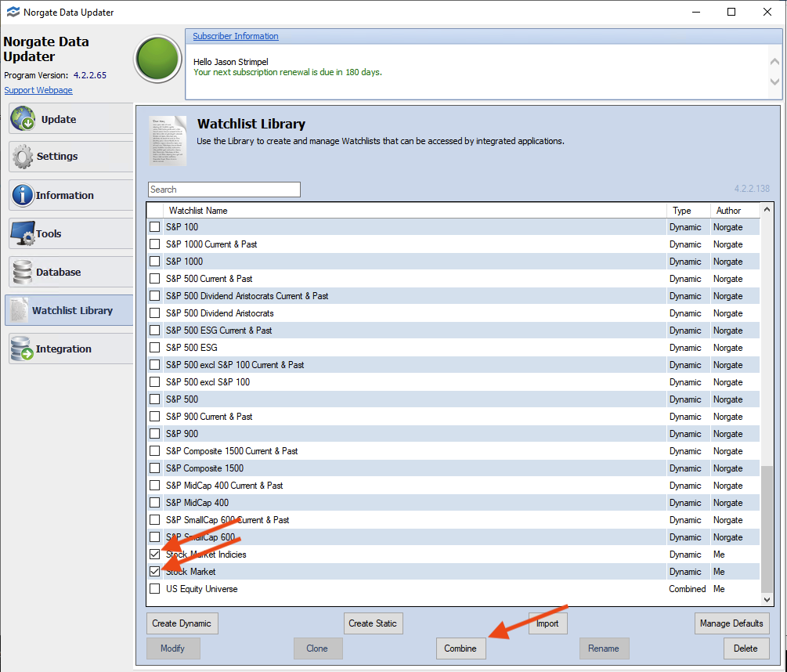The width and height of the screenshot is (787, 672).
Task: Click the Settings gear icon
Action: click(23, 157)
